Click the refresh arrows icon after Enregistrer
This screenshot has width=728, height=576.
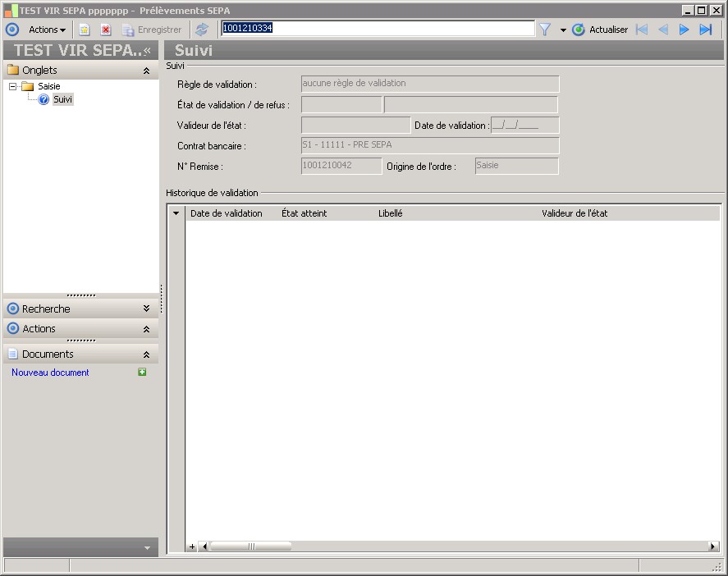[202, 30]
